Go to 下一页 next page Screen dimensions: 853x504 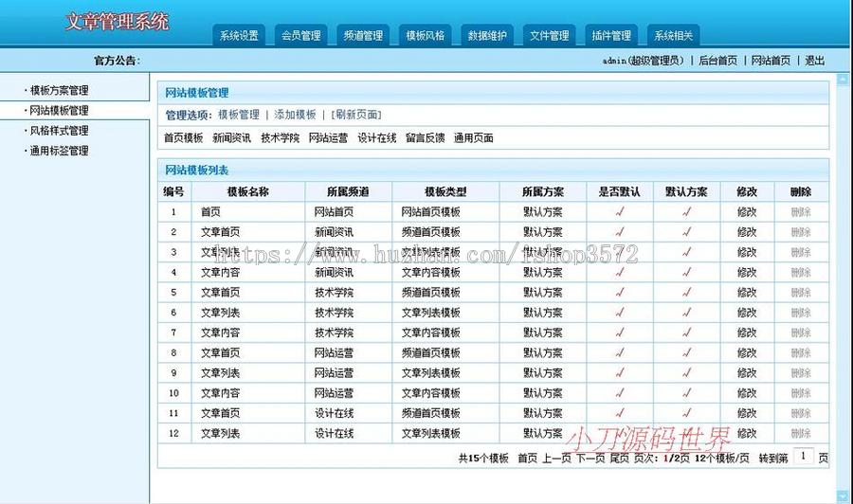coord(590,459)
